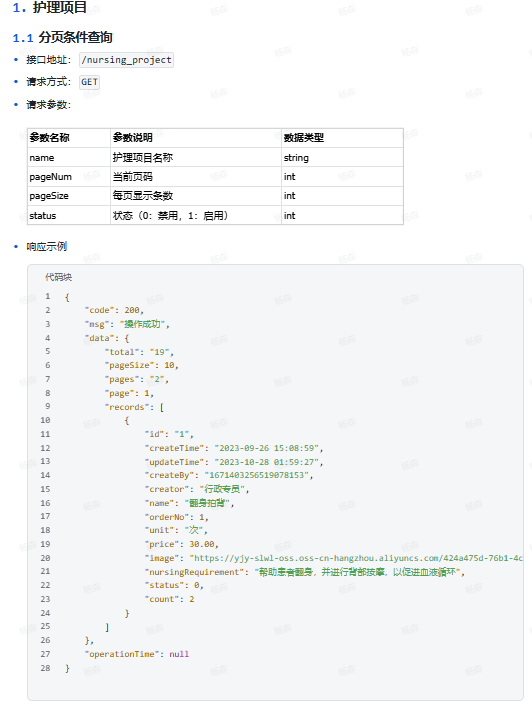Click the "nursingRequirement" code line
532x705 pixels.
pos(304,572)
